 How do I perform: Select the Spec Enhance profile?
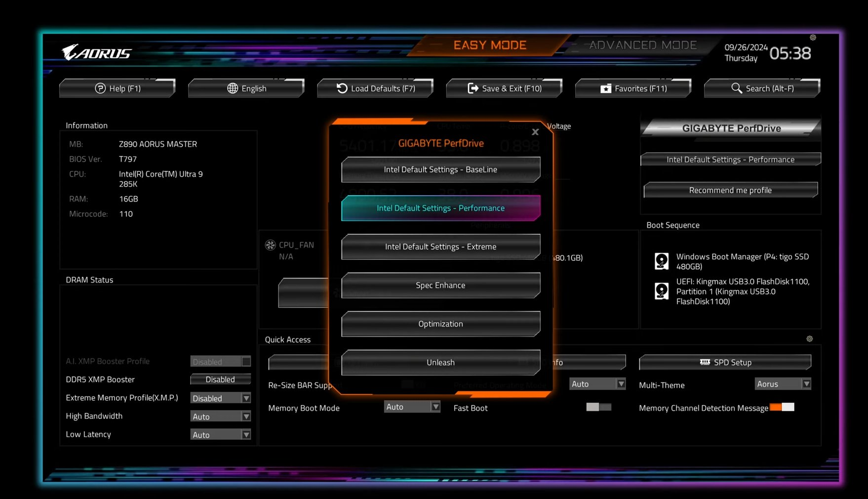coord(440,285)
